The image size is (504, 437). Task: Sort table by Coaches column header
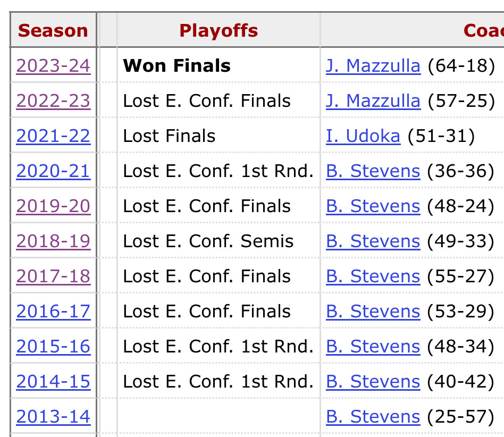click(x=483, y=31)
